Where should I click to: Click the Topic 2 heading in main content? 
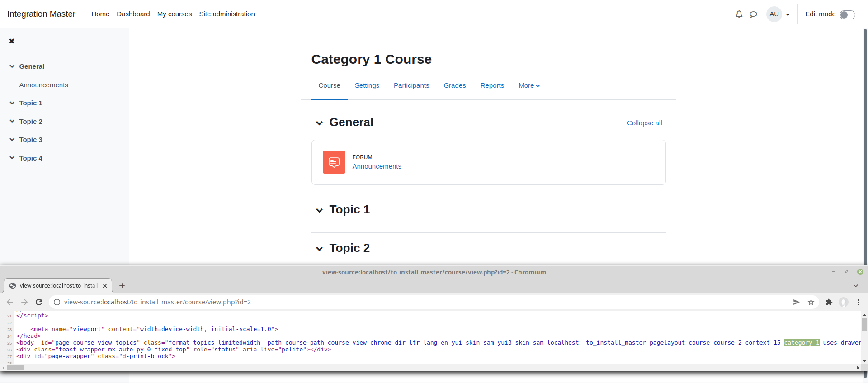[349, 248]
